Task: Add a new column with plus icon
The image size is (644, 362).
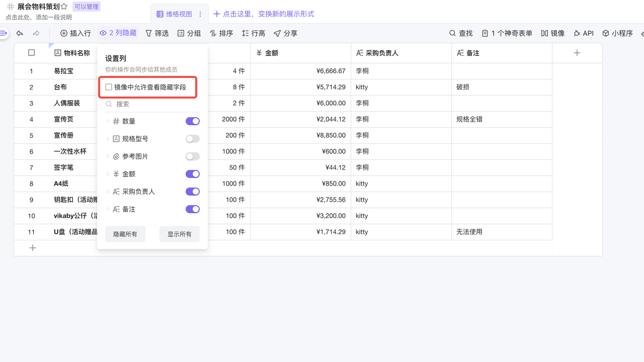Action: click(x=577, y=53)
